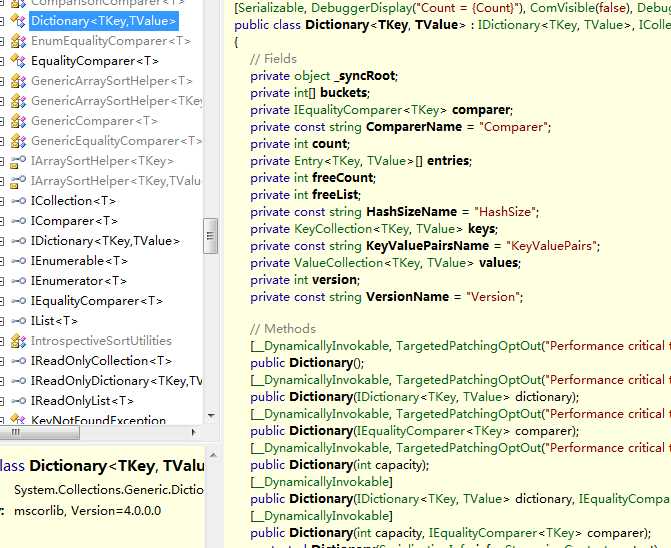The width and height of the screenshot is (671, 548).
Task: Select GenericComparer<T> in the type list
Action: 95,121
